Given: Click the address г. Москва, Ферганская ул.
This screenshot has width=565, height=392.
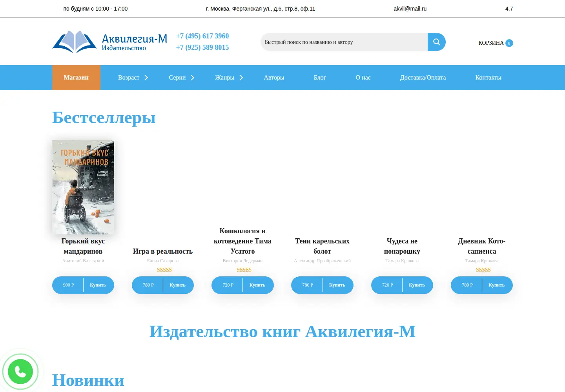Looking at the screenshot, I should point(261,9).
